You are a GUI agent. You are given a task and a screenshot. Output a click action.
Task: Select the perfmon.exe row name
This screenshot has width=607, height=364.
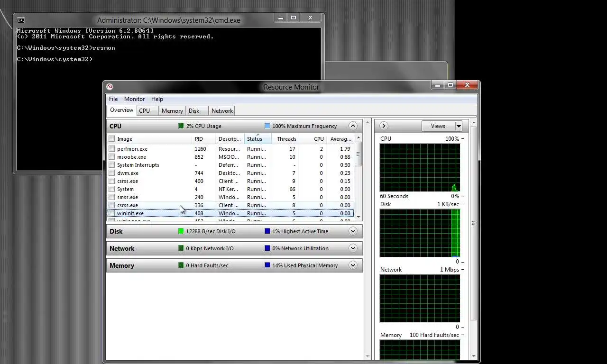click(x=132, y=149)
